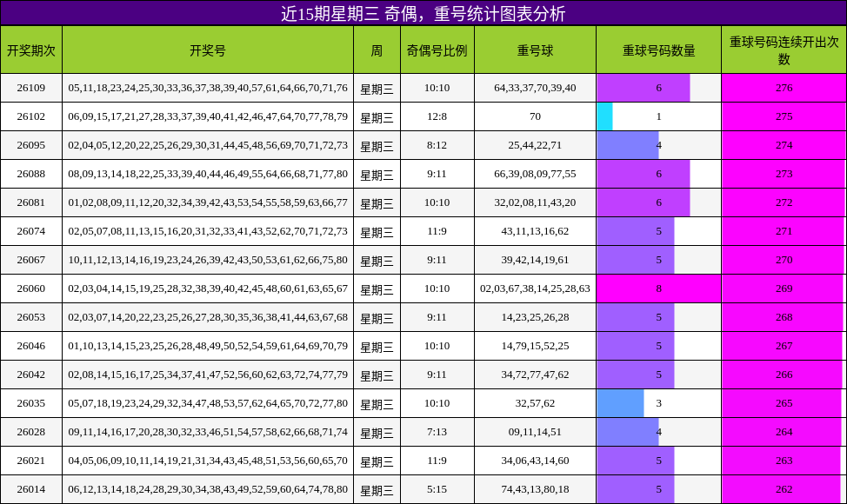
Task: Click the title 近15期星期三 奇偶，重号统计图表分析
Action: pyautogui.click(x=423, y=14)
